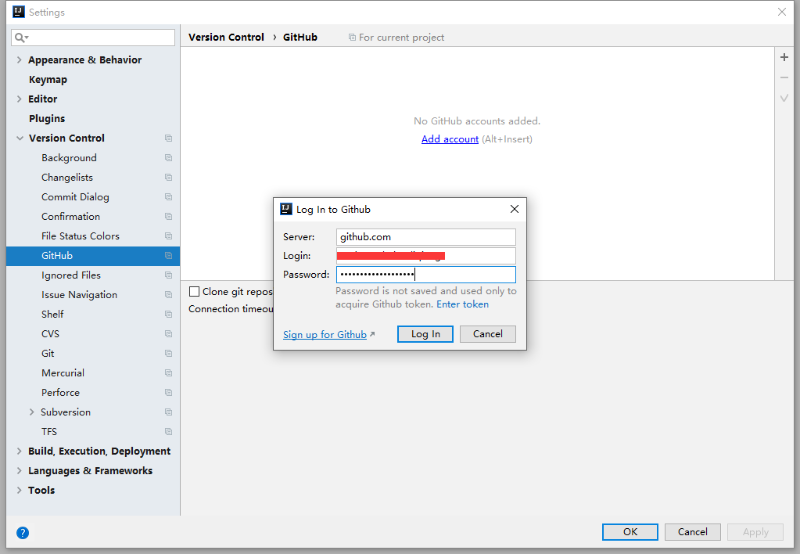This screenshot has height=554, width=800.
Task: Follow the Sign up for Github link
Action: tap(325, 335)
